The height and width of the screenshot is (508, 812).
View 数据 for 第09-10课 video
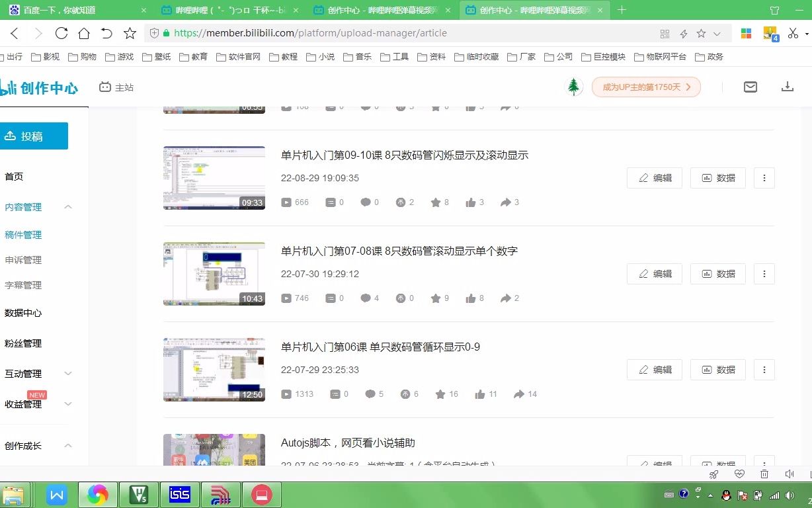pos(718,178)
